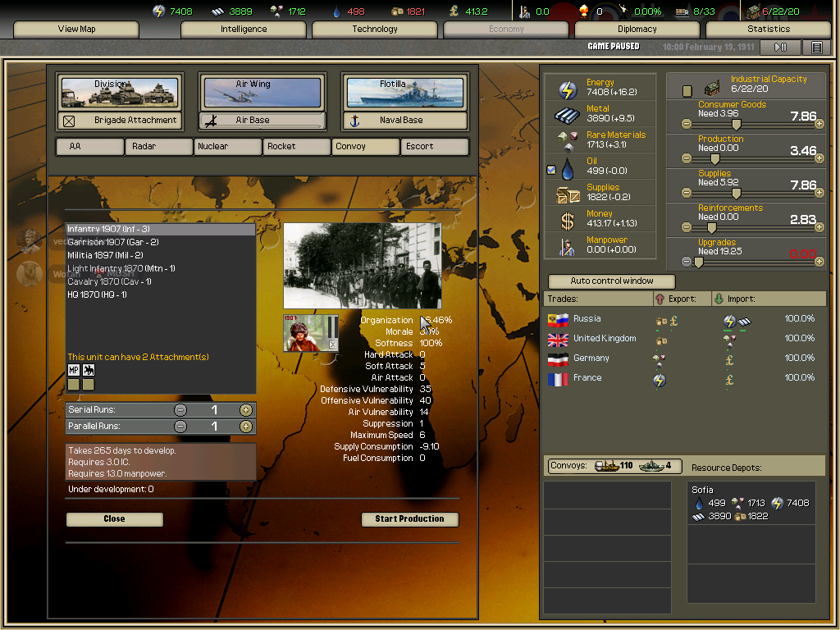The width and height of the screenshot is (840, 630).
Task: Click the Radar production button
Action: 158,146
